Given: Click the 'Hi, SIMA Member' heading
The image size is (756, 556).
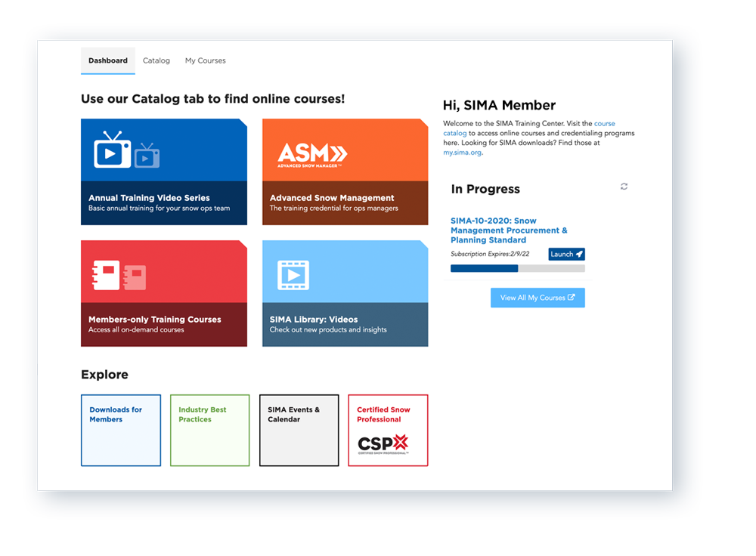Looking at the screenshot, I should coord(499,105).
